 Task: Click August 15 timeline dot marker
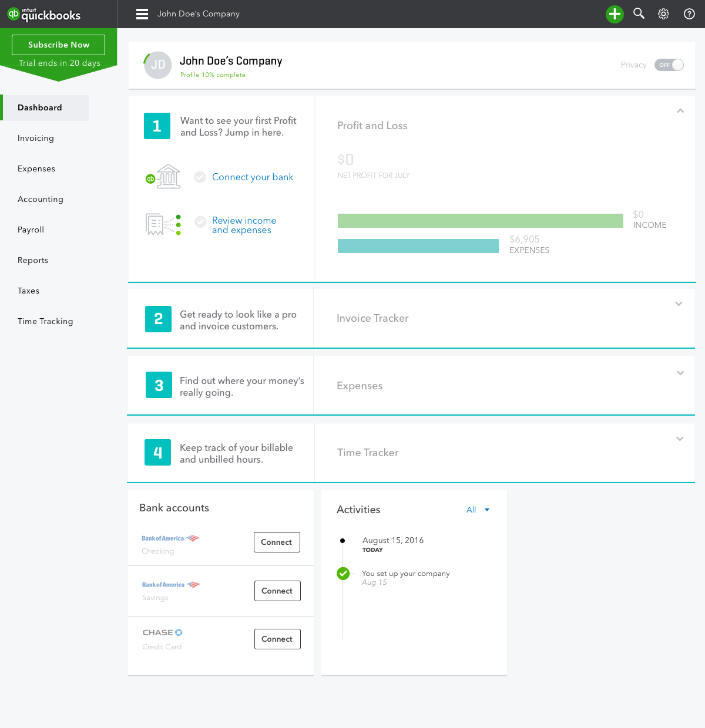tap(343, 541)
